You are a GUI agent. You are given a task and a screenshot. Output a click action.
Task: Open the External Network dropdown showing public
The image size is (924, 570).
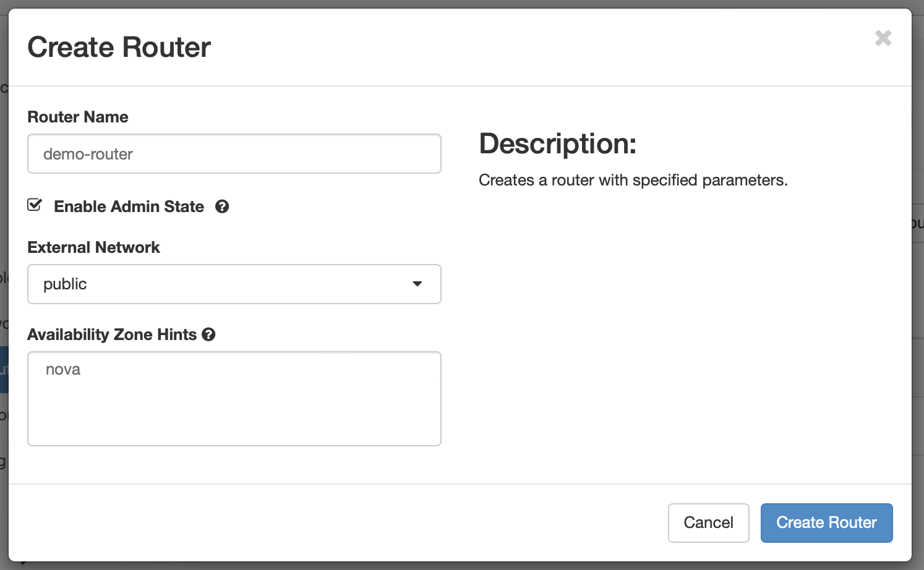point(234,284)
